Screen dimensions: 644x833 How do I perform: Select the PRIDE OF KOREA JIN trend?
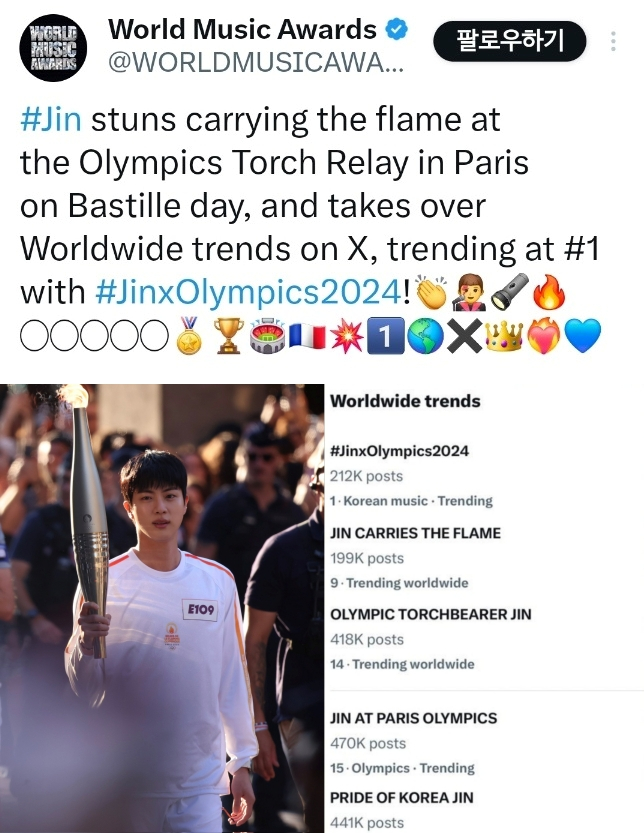[x=402, y=812]
